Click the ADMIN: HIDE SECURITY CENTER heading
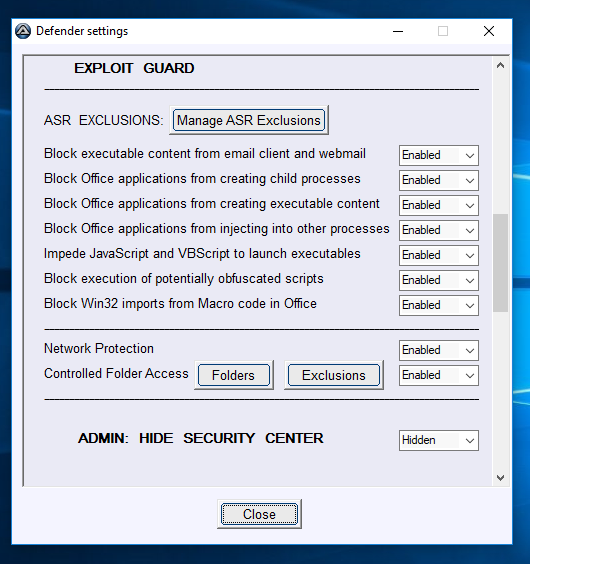The image size is (614, 564). coord(201,438)
